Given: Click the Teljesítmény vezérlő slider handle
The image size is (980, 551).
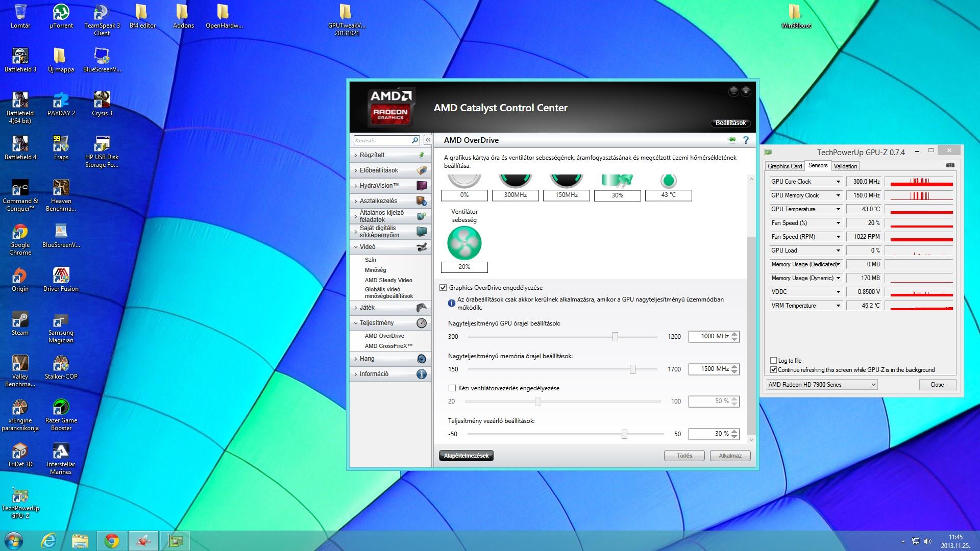Looking at the screenshot, I should [x=624, y=434].
